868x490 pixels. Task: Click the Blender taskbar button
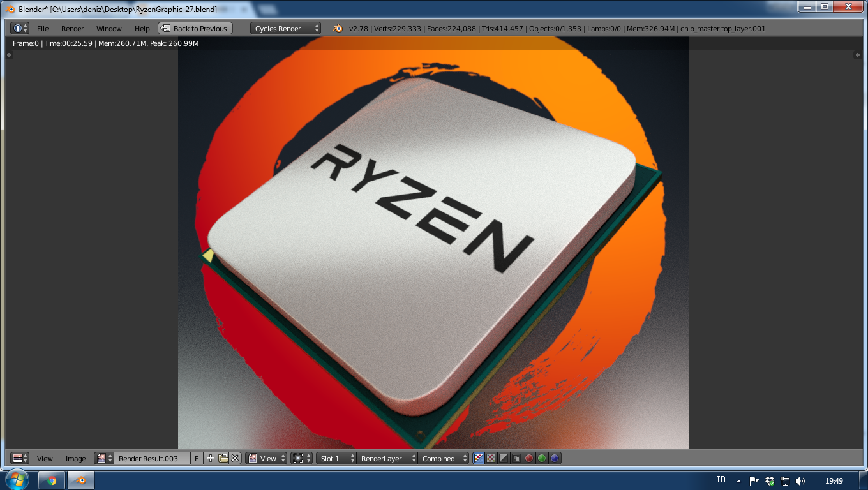pyautogui.click(x=81, y=480)
